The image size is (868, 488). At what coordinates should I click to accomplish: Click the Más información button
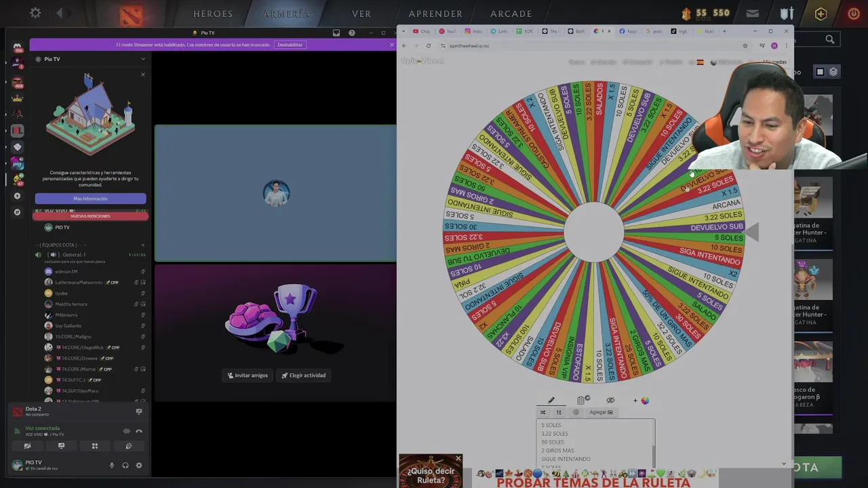pos(90,199)
